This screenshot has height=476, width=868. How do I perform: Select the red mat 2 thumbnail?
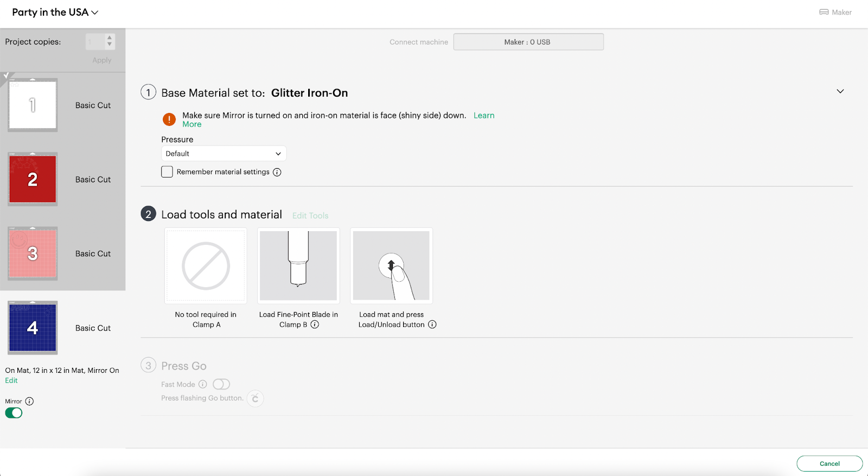tap(33, 179)
